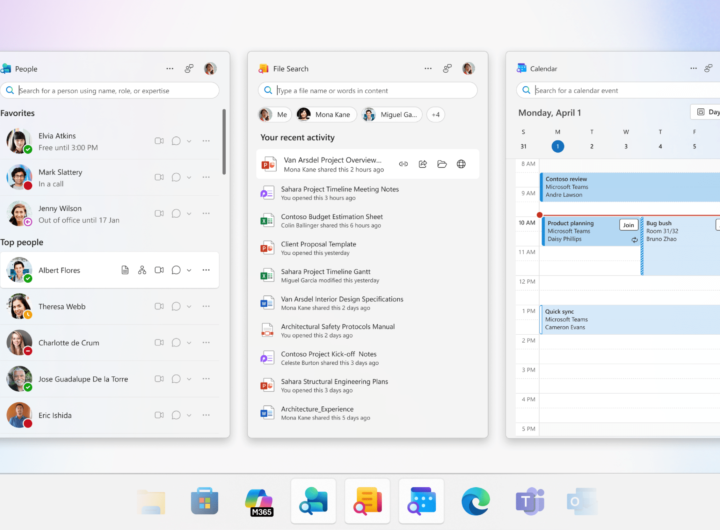Share the Van Arsdel Project Overview file
The height and width of the screenshot is (530, 720).
pyautogui.click(x=423, y=164)
